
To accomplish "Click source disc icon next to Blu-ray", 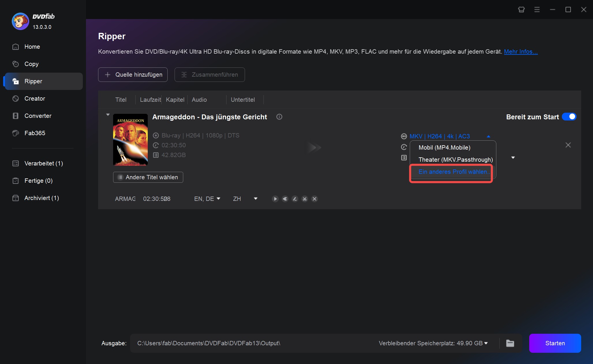I will coord(156,135).
